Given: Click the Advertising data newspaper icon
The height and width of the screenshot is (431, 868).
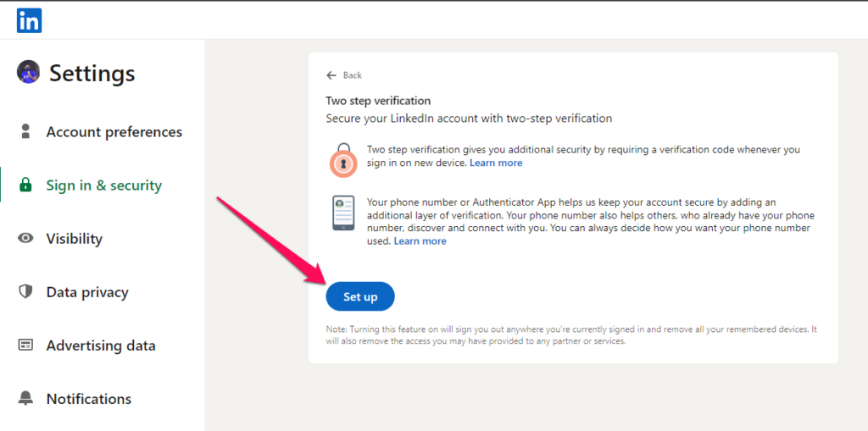Looking at the screenshot, I should click(x=25, y=345).
